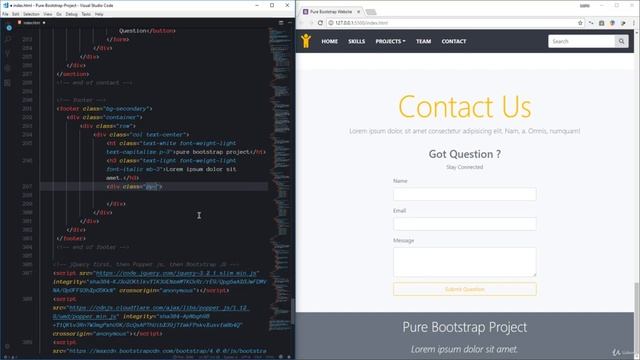
Task: Open the Selection menu in VS Code
Action: tap(31, 14)
